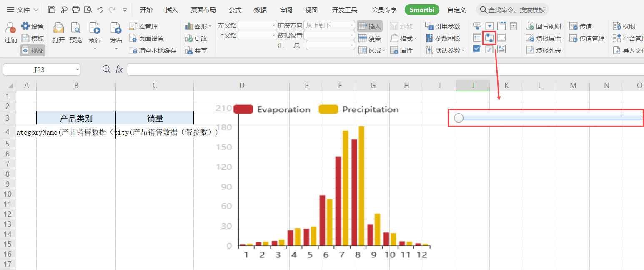
Task: Click 引用参数 reference parameter
Action: tap(443, 26)
